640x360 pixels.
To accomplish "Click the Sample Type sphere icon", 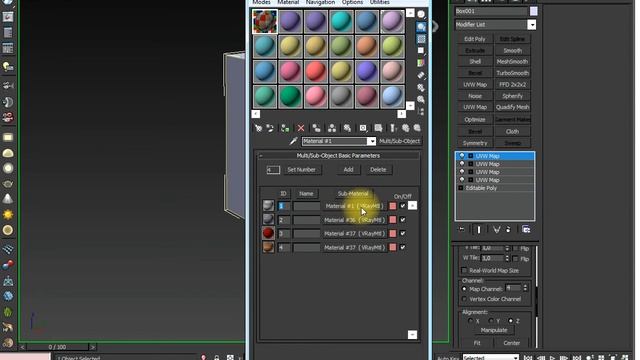I will pyautogui.click(x=421, y=15).
